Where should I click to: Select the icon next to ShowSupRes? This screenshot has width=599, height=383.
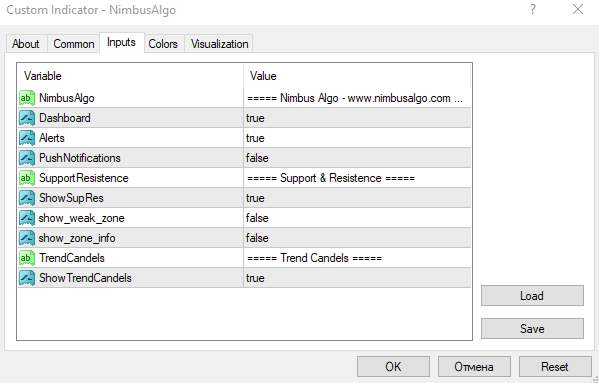pyautogui.click(x=27, y=198)
